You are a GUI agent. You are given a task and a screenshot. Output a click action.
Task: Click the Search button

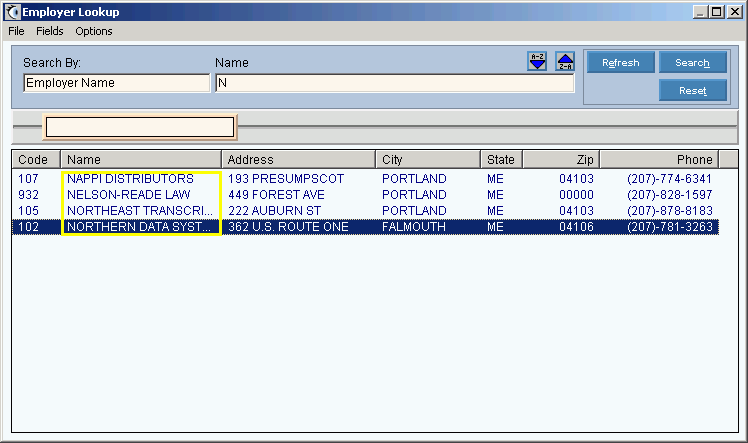click(693, 62)
